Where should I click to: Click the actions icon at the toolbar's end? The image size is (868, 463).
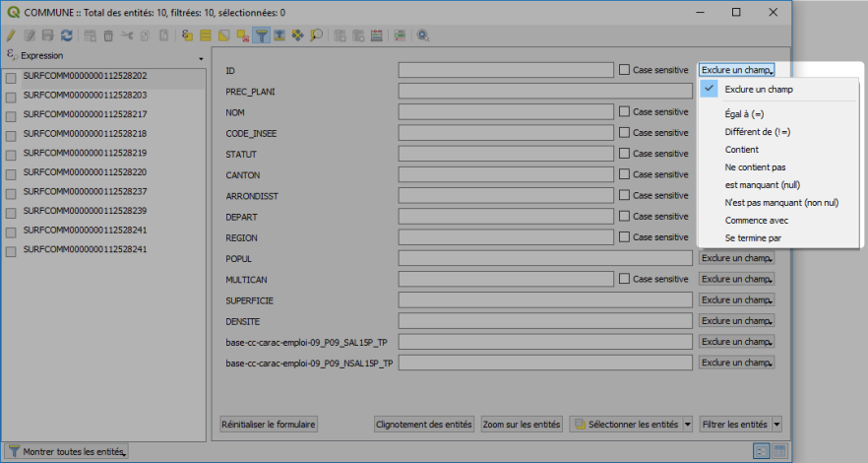[423, 36]
